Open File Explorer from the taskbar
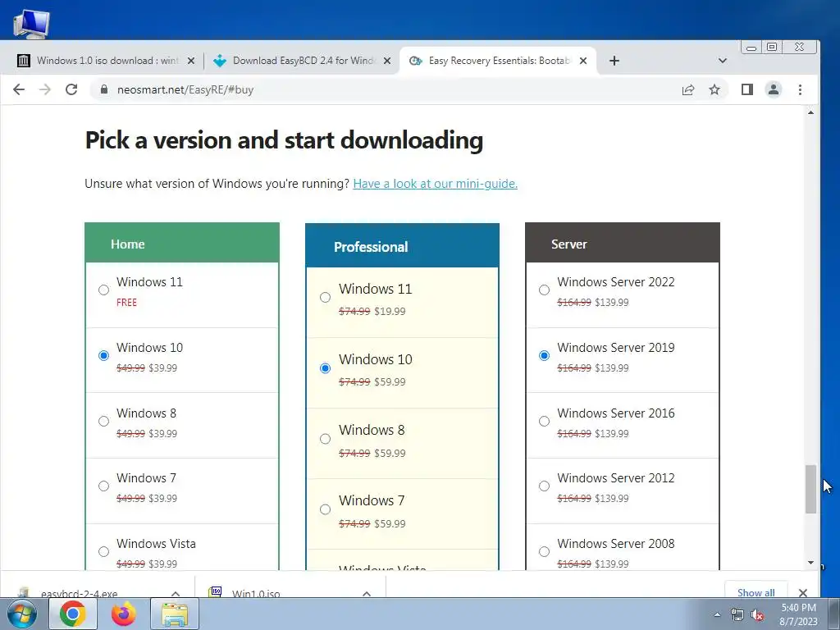 tap(175, 614)
